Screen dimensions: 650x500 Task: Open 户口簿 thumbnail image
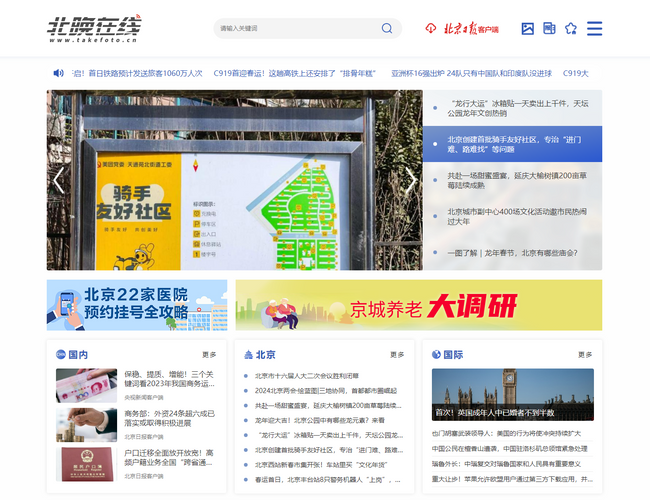point(86,464)
